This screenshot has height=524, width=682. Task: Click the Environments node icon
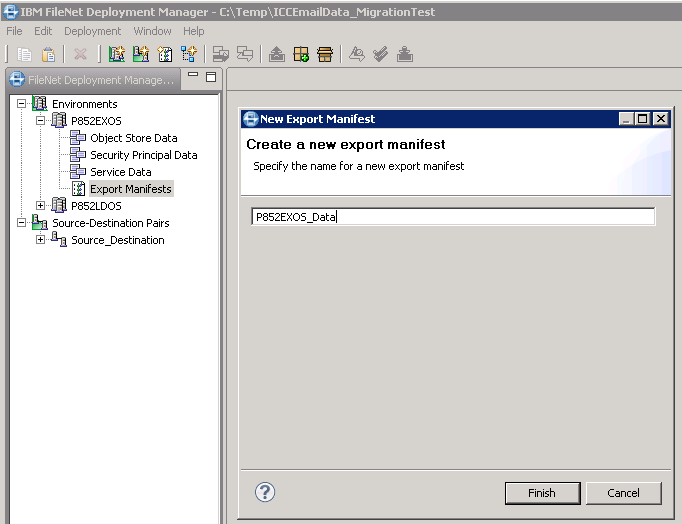(40, 103)
